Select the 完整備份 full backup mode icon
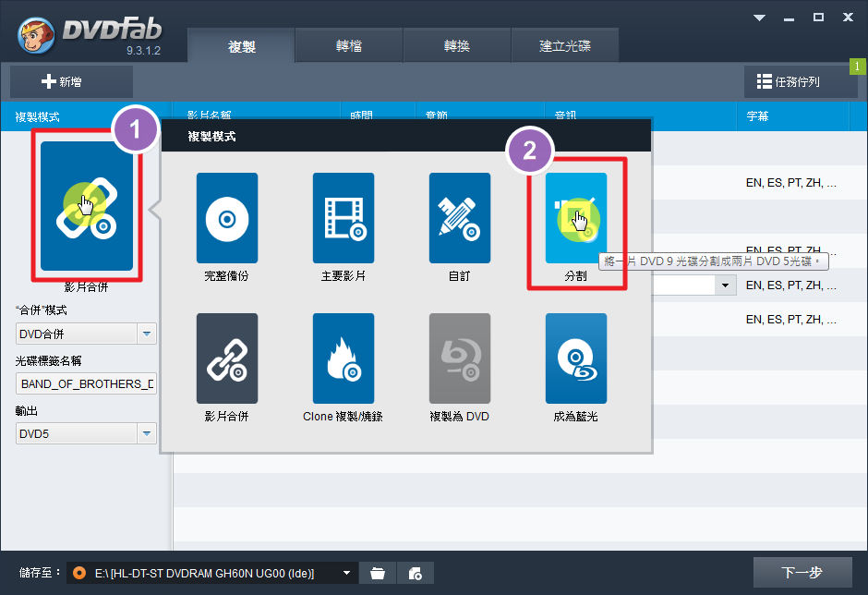The image size is (868, 595). click(227, 218)
